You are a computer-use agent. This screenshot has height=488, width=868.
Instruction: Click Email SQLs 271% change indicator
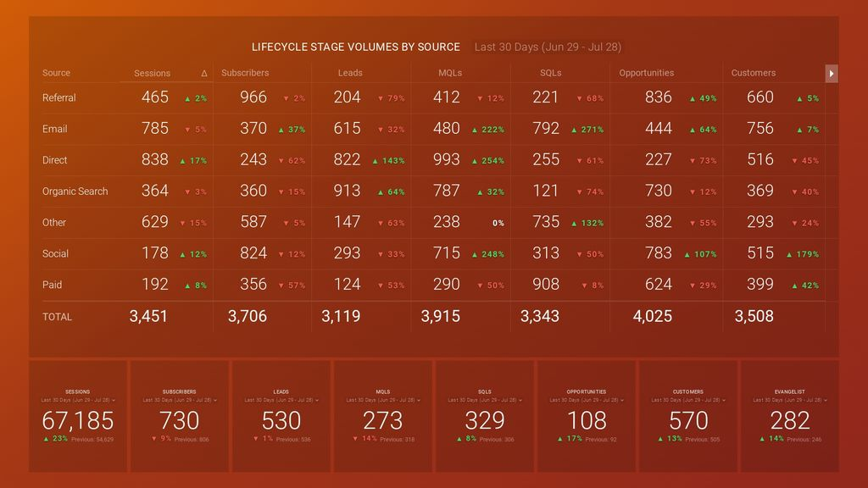coord(587,130)
